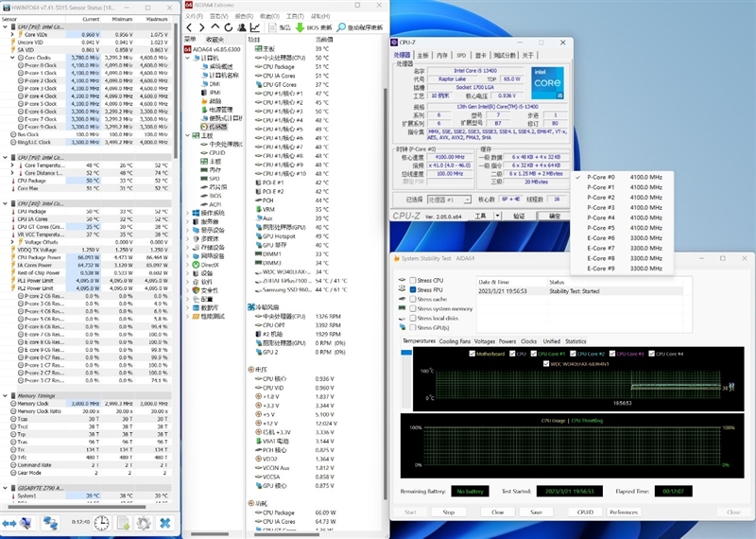Close sensors with the blue X icon
This screenshot has height=539, width=756.
point(164,523)
